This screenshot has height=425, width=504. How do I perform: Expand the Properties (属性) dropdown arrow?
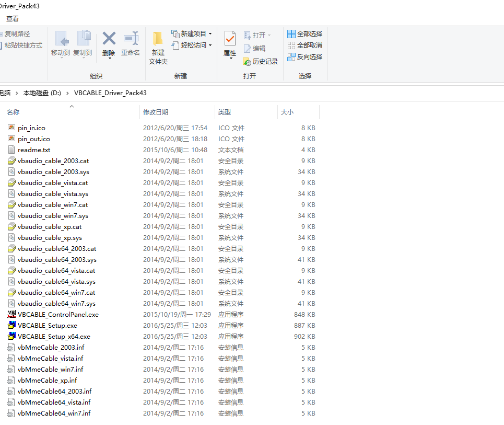pos(230,59)
